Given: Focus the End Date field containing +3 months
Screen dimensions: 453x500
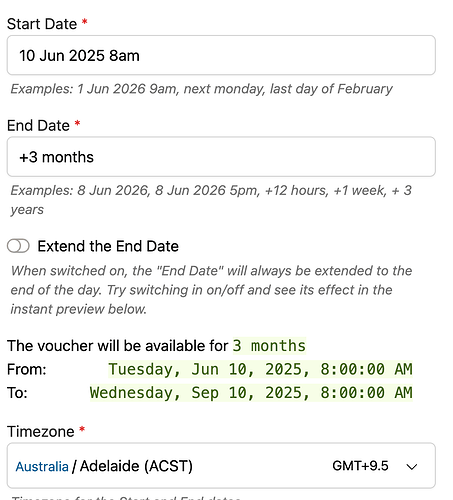Looking at the screenshot, I should pyautogui.click(x=221, y=157).
